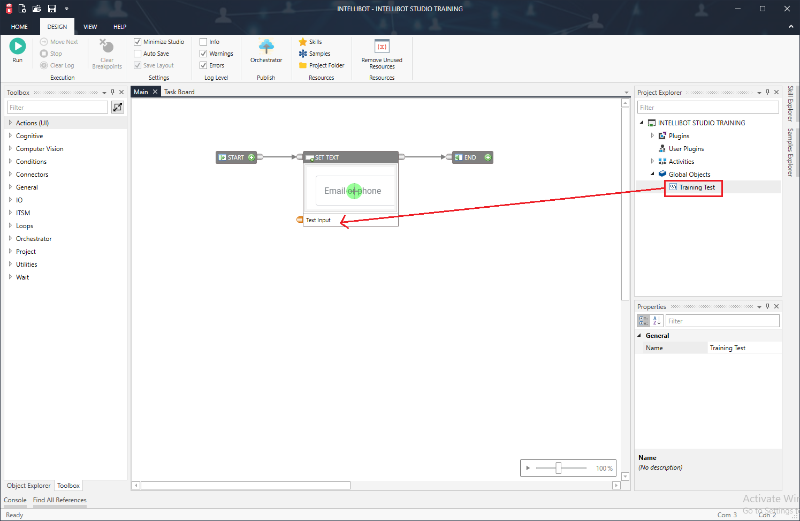Screen dimensions: 800x521
Task: Switch to the Task Board tab
Action: (x=179, y=92)
